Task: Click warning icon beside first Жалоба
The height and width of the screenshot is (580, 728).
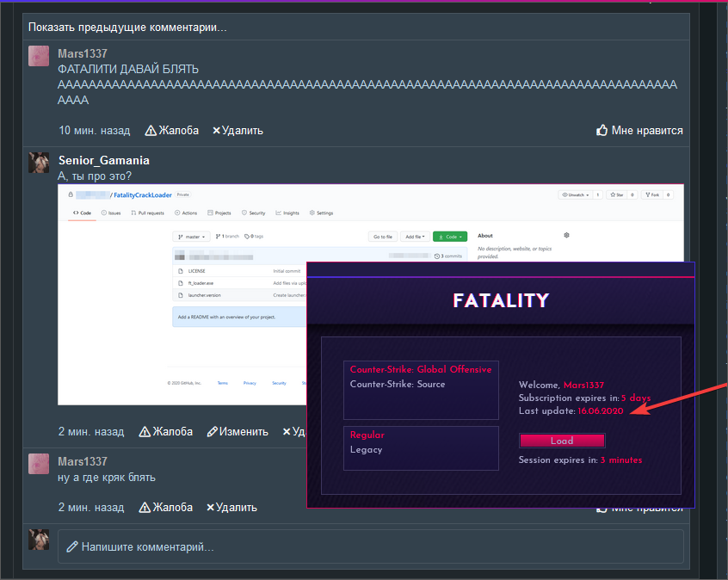Action: pyautogui.click(x=151, y=131)
